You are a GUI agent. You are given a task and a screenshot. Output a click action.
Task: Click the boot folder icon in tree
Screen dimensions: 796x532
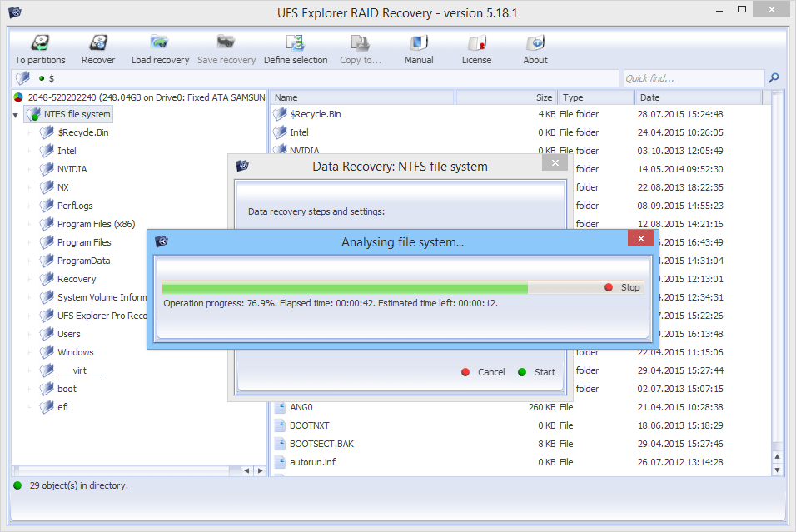point(47,389)
